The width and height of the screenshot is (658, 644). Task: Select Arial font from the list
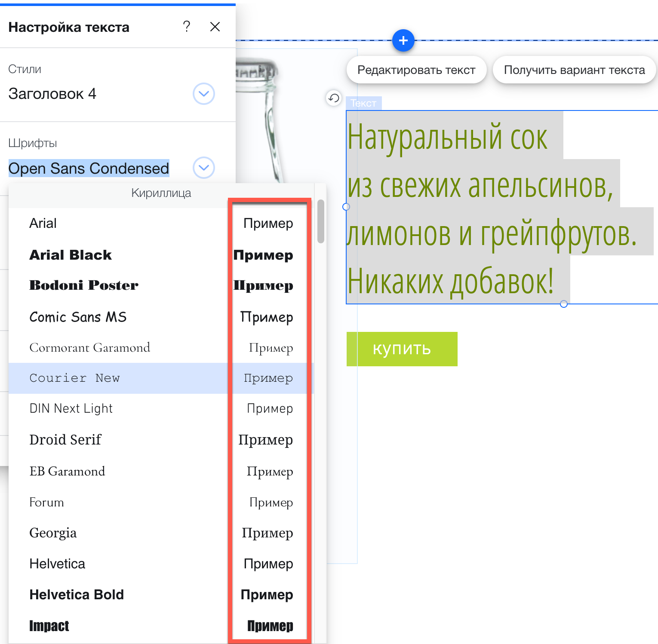43,224
